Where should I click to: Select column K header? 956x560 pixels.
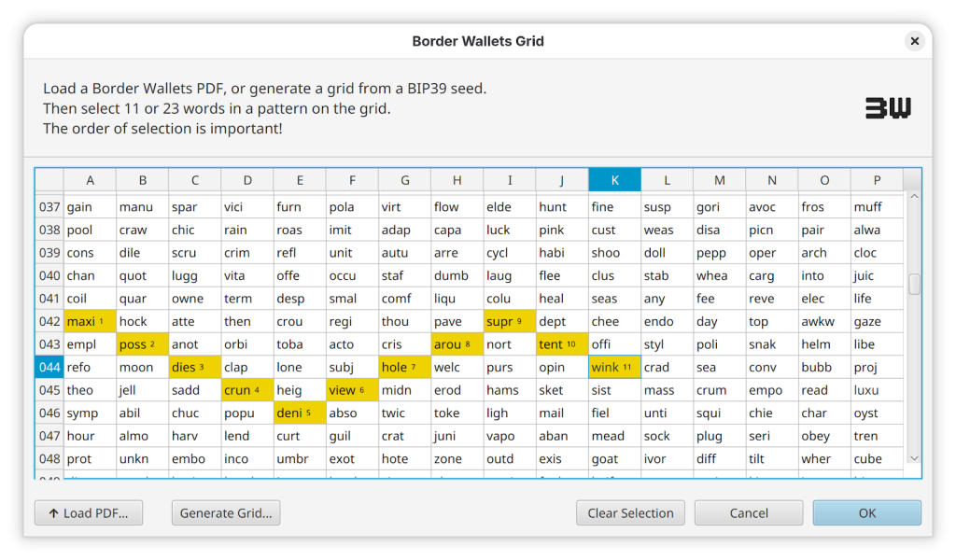[x=614, y=180]
